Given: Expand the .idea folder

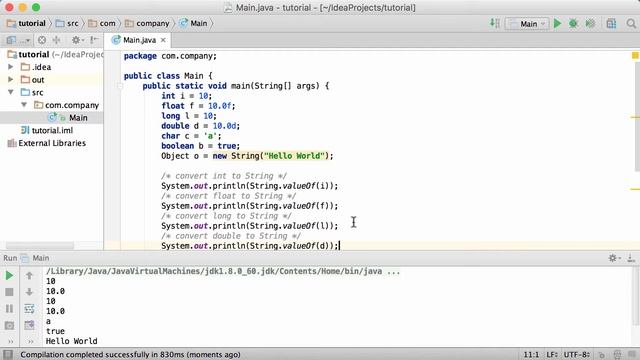Looking at the screenshot, I should 11,67.
